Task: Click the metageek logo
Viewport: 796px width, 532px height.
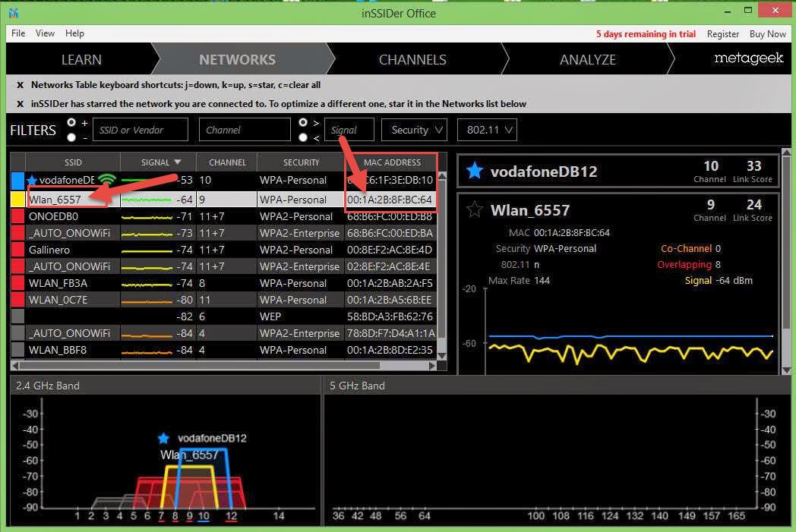Action: tap(748, 58)
